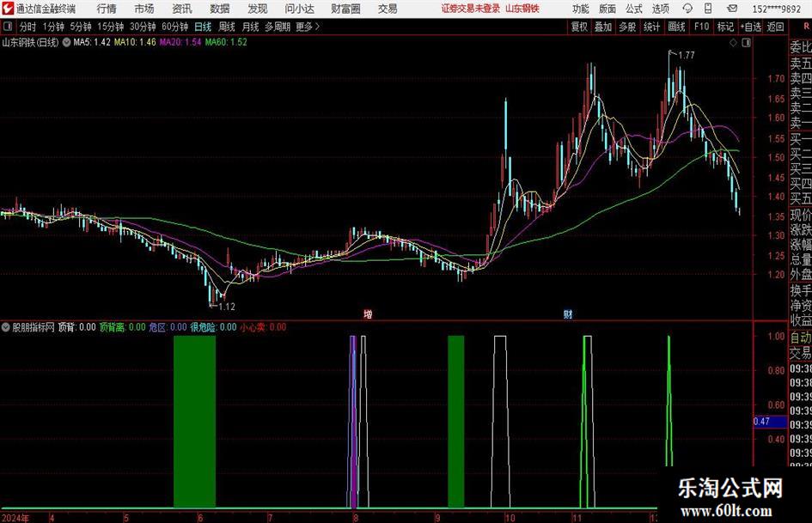Click the 自动 label in right panel
Image resolution: width=812 pixels, height=523 pixels.
click(800, 338)
